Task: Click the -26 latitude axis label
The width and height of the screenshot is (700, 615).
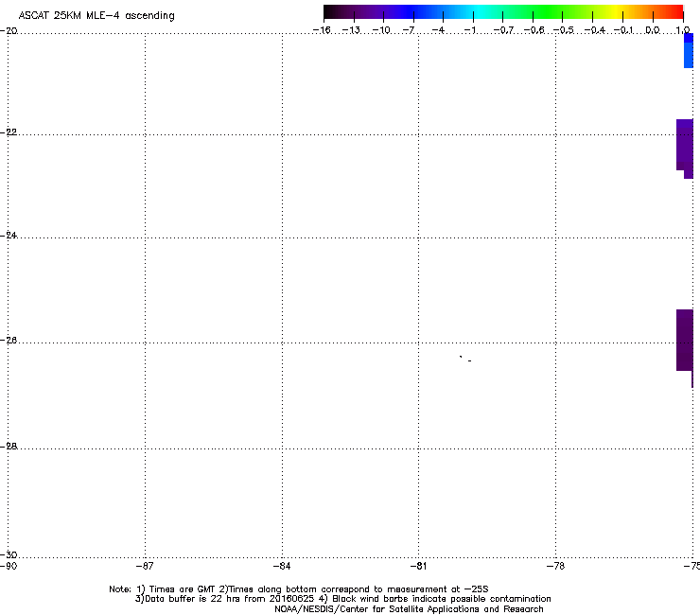Action: click(9, 341)
